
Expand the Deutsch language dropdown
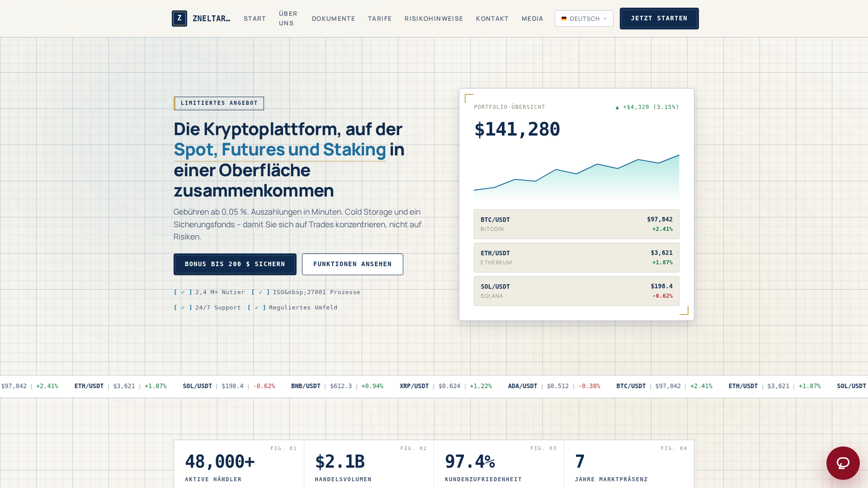[584, 19]
